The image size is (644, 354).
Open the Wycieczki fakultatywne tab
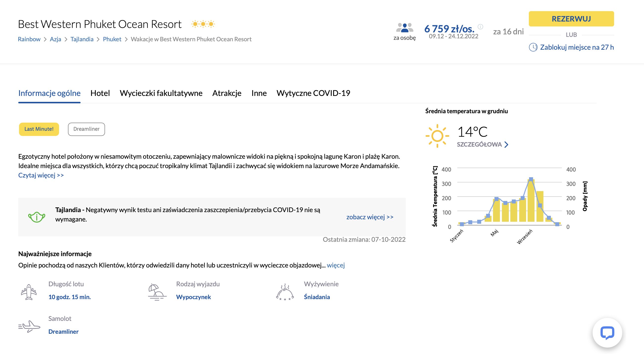pyautogui.click(x=161, y=93)
